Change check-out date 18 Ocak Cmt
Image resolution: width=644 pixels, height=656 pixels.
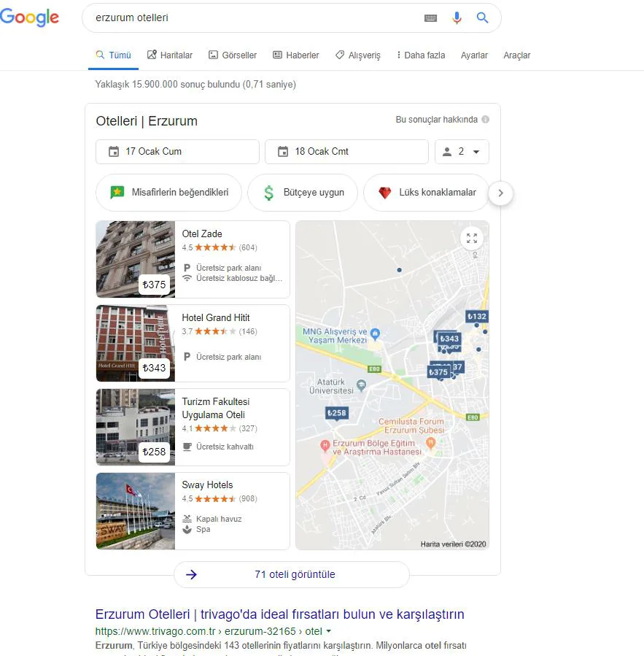click(346, 152)
